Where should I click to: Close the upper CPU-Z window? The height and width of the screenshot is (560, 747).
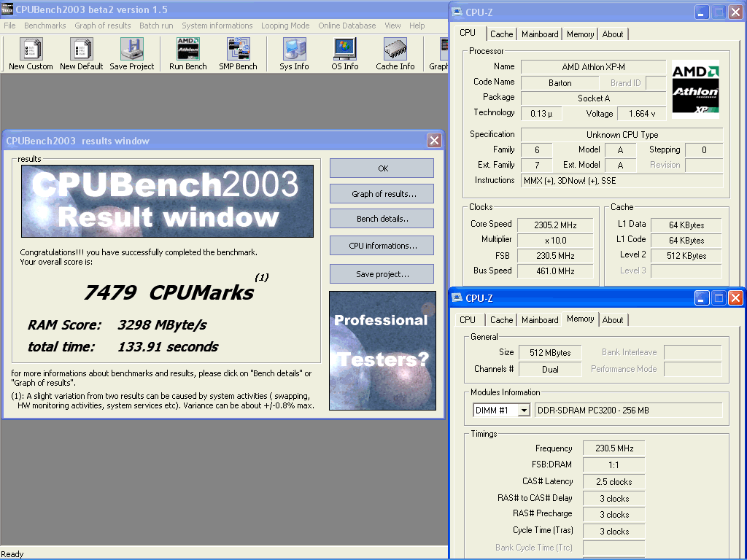735,12
